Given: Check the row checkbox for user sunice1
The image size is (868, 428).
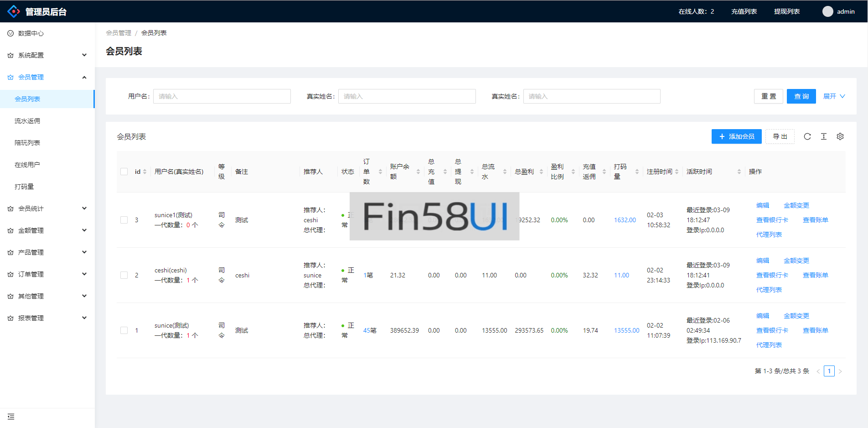Looking at the screenshot, I should tap(124, 220).
